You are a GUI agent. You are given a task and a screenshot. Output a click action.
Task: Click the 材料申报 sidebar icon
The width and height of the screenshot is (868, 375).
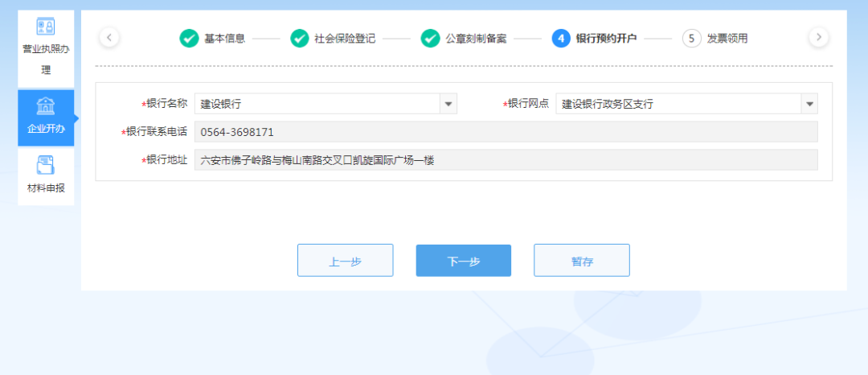pyautogui.click(x=46, y=167)
